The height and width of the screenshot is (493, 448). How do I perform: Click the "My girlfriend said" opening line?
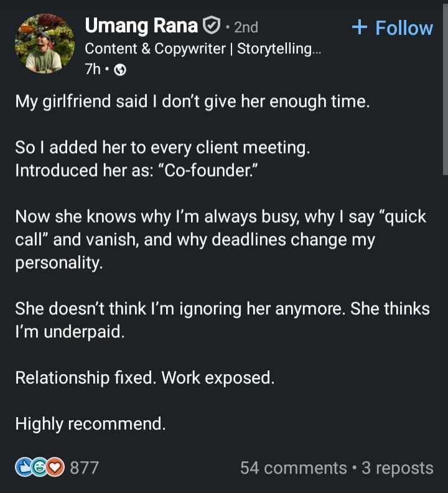[x=192, y=101]
